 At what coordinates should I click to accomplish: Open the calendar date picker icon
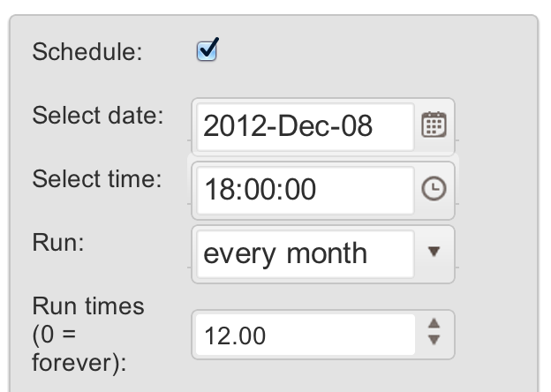click(434, 124)
